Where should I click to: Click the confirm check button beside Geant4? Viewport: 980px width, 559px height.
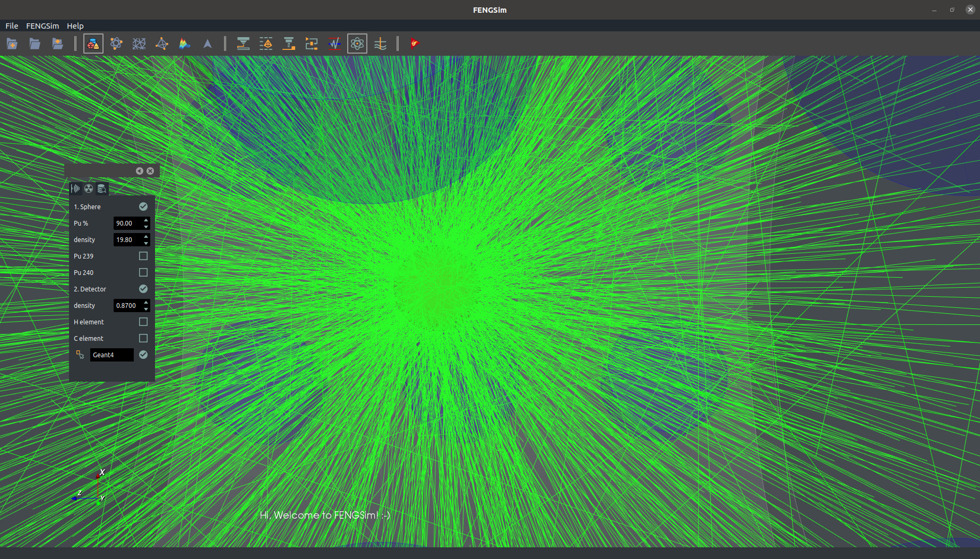coord(143,355)
